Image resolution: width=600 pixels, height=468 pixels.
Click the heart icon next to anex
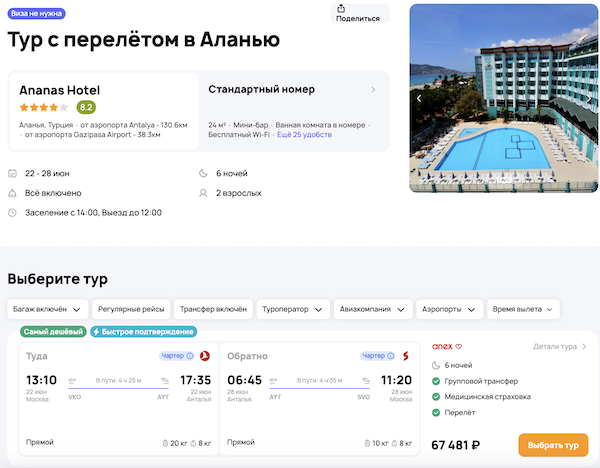(459, 347)
